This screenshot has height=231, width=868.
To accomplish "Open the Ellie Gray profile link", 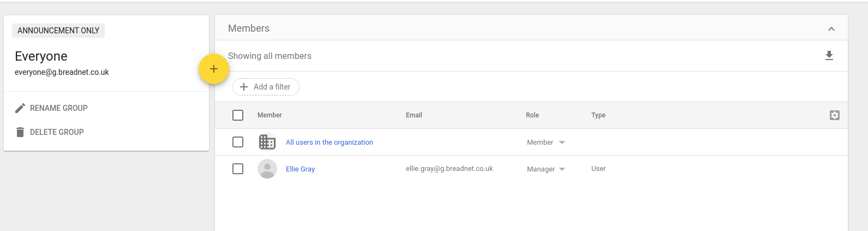I will point(300,169).
